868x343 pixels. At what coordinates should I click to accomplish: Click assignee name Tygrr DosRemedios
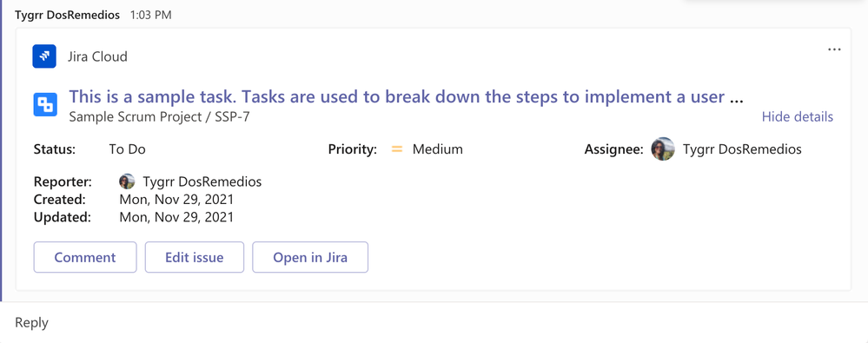[x=742, y=149]
